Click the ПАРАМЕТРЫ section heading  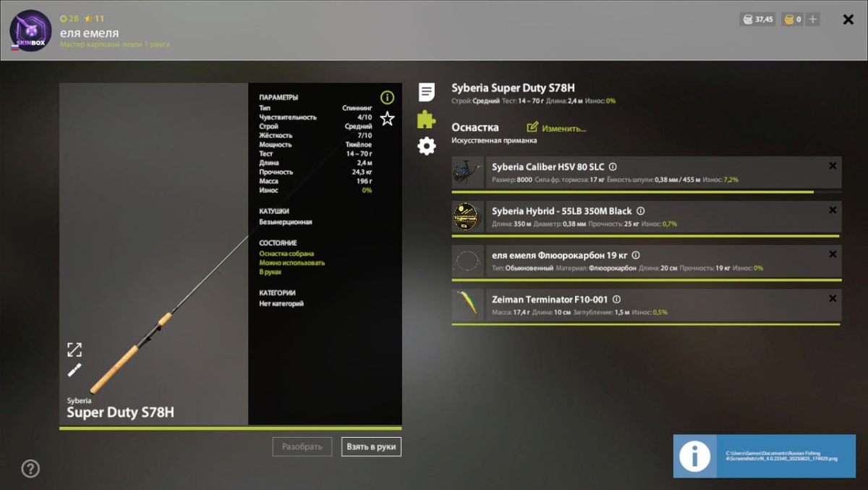click(x=278, y=97)
